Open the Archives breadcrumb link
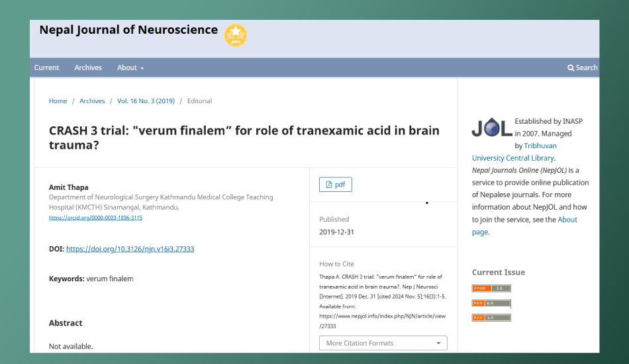 [x=92, y=101]
